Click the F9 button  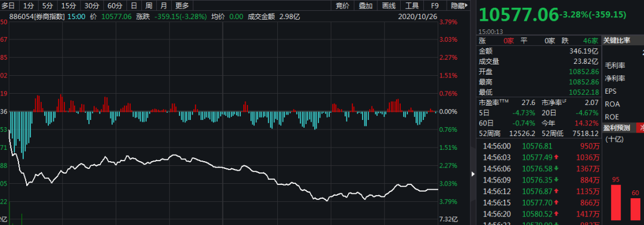pyautogui.click(x=435, y=5)
